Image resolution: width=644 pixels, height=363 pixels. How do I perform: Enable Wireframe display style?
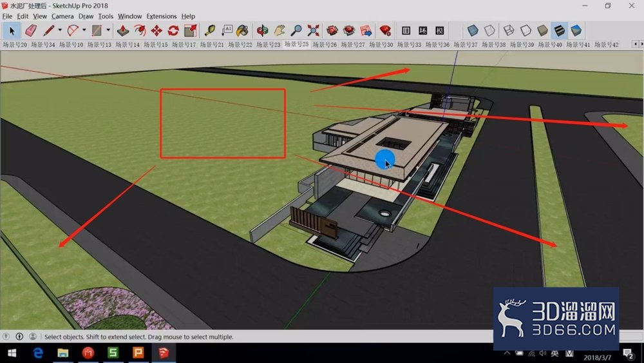pos(509,30)
